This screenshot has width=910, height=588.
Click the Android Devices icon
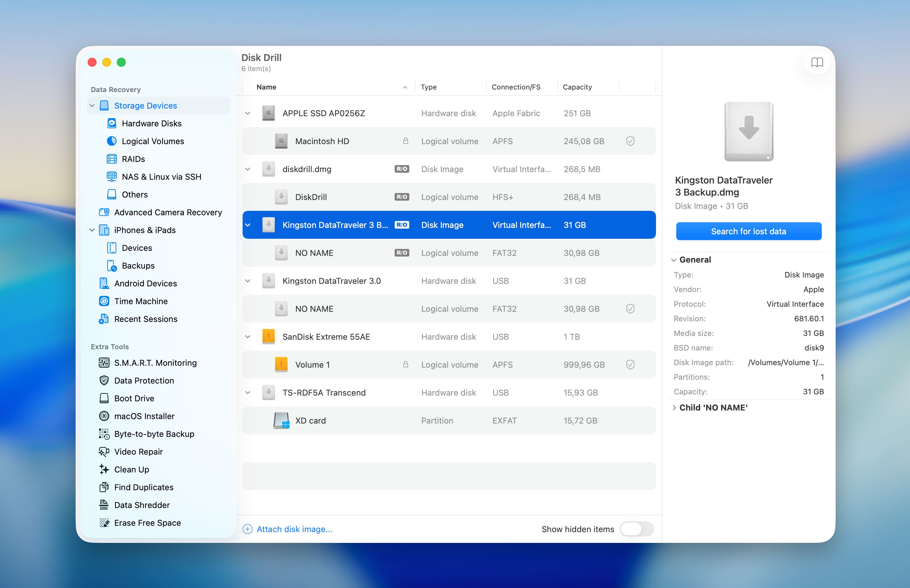click(x=104, y=283)
